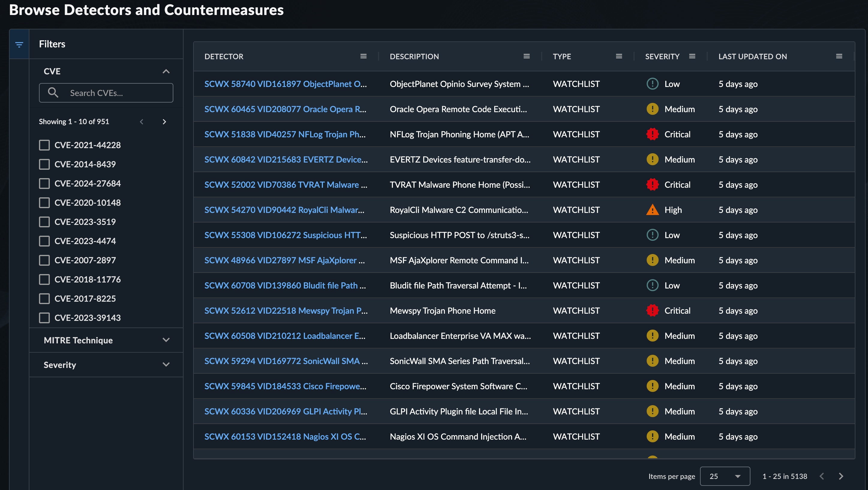The width and height of the screenshot is (868, 490).
Task: Click the Medium severity icon for Nagios XI row
Action: [x=652, y=436]
